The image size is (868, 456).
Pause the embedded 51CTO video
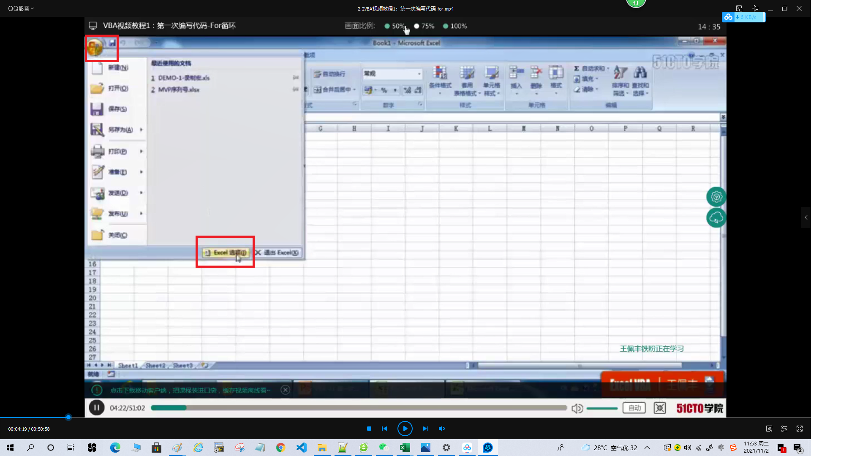point(96,408)
